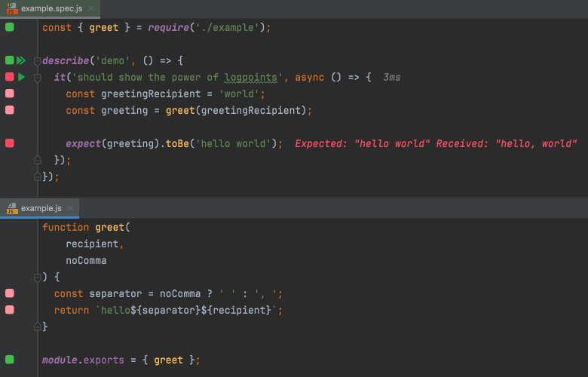The width and height of the screenshot is (588, 377).
Task: Switch to the example.js tab
Action: click(39, 208)
